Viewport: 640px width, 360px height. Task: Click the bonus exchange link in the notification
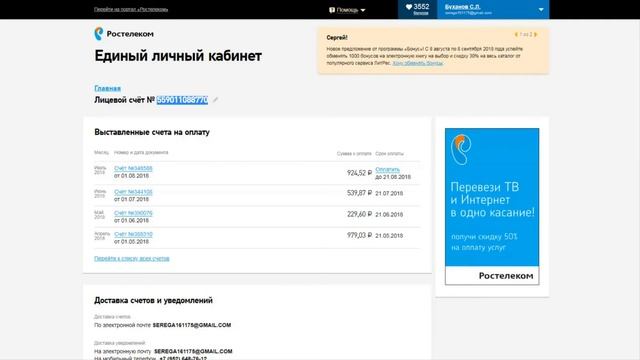point(417,63)
